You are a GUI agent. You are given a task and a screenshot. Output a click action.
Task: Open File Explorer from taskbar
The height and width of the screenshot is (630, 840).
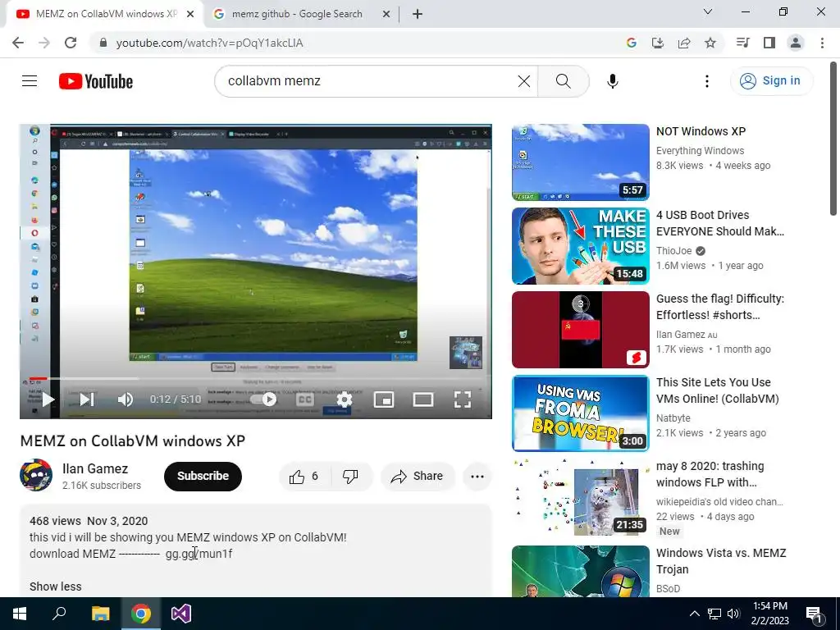click(x=100, y=614)
